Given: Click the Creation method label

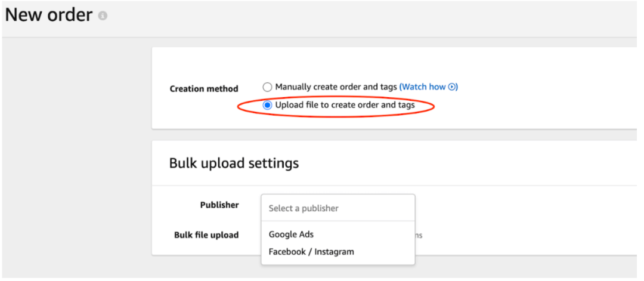Looking at the screenshot, I should [204, 89].
